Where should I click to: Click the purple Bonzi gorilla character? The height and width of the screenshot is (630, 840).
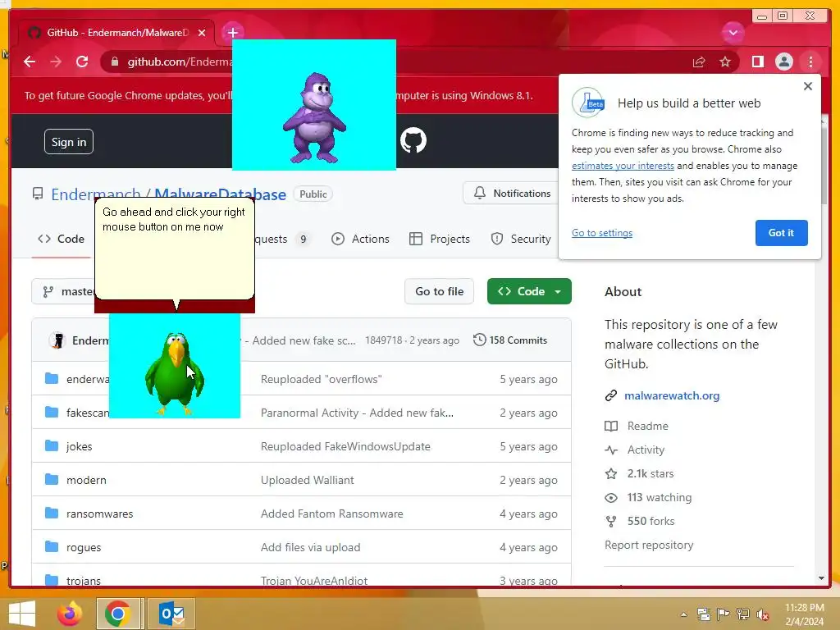pos(314,118)
